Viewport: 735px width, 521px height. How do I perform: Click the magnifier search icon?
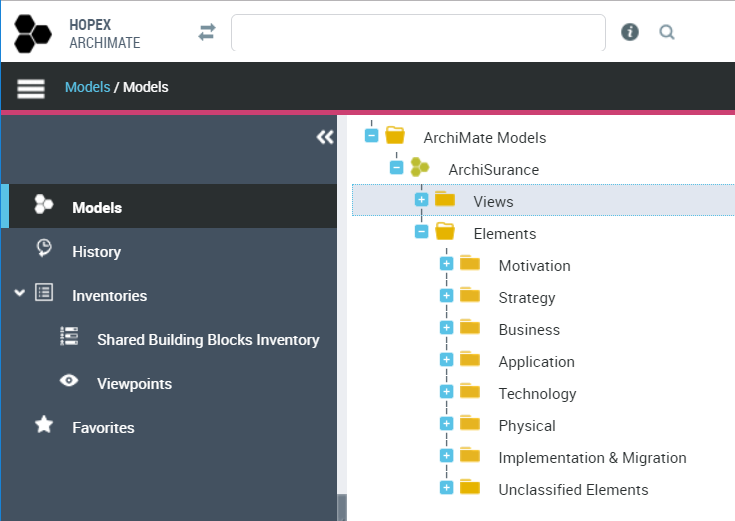point(667,32)
